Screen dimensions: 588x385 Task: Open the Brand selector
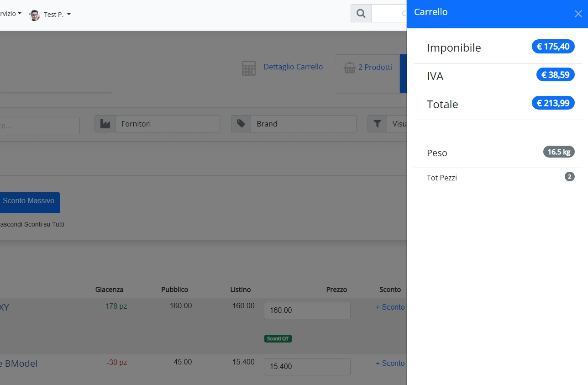[x=304, y=124]
